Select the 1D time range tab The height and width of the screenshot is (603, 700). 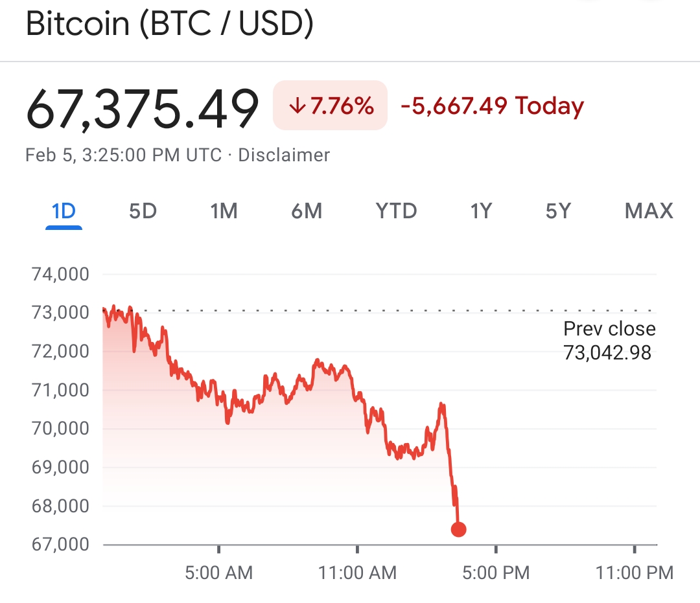click(x=64, y=211)
